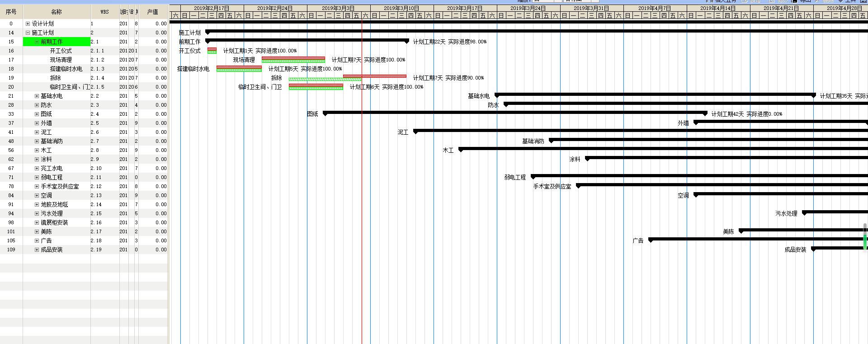Click the 现场清理 Gantt bar
This screenshot has width=868, height=344.
click(293, 59)
